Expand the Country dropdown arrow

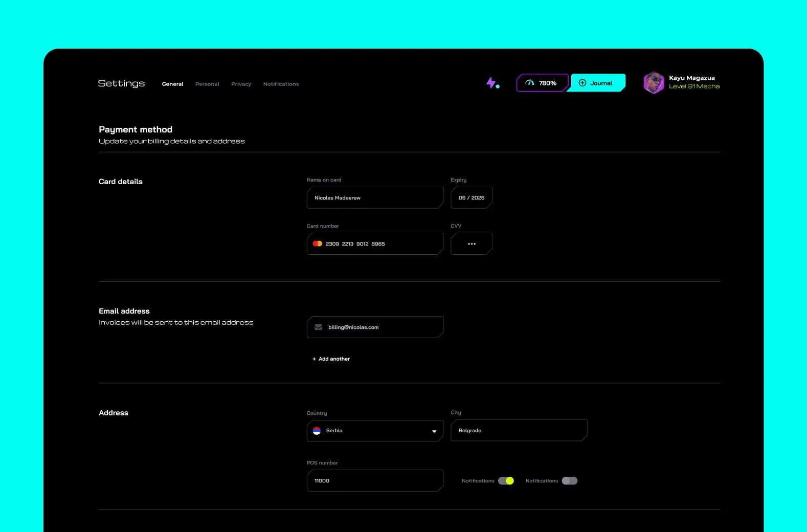click(x=434, y=431)
